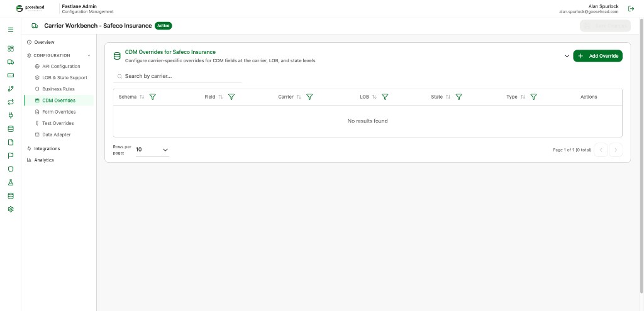
Task: Open the card-shaped icon in the rail
Action: [11, 75]
